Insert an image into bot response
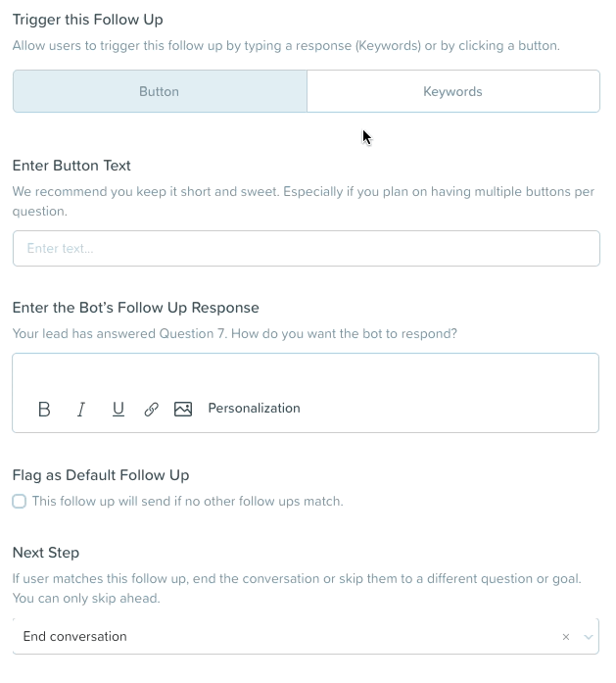This screenshot has width=616, height=683. point(183,409)
